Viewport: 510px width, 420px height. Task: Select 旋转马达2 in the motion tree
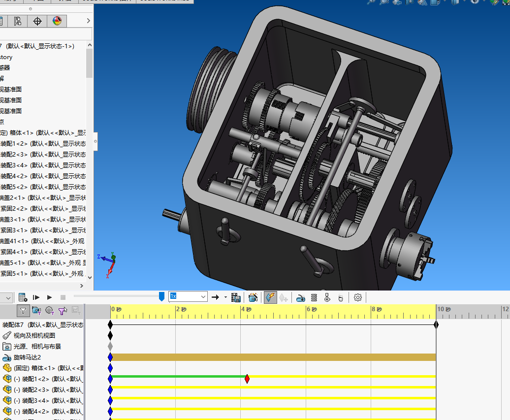tap(27, 357)
